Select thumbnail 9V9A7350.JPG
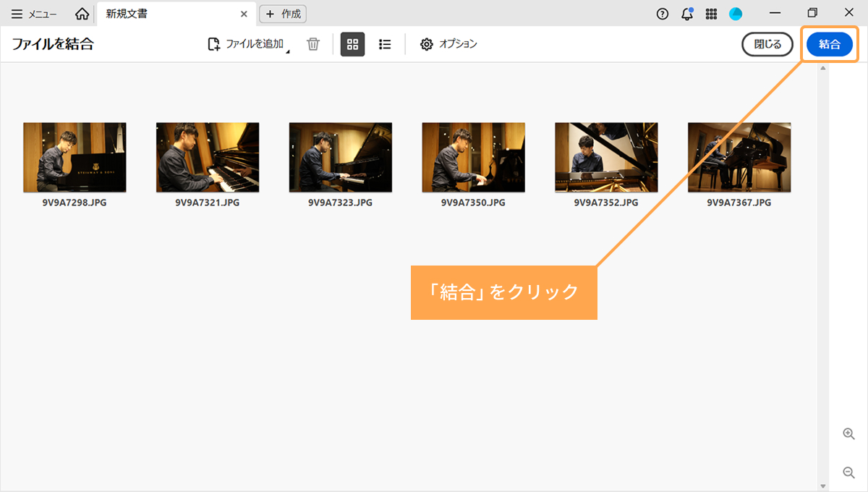This screenshot has width=868, height=492. pyautogui.click(x=474, y=157)
